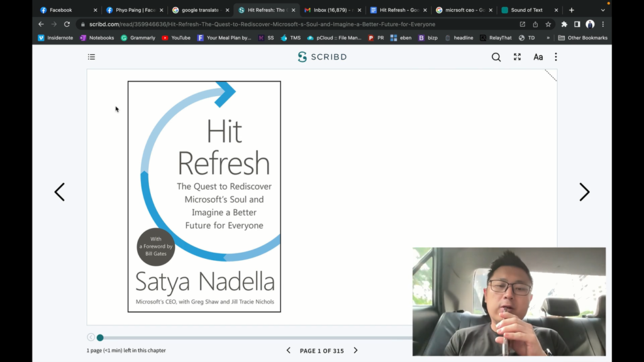The width and height of the screenshot is (644, 362).
Task: Open the SS bookmark
Action: [266, 38]
